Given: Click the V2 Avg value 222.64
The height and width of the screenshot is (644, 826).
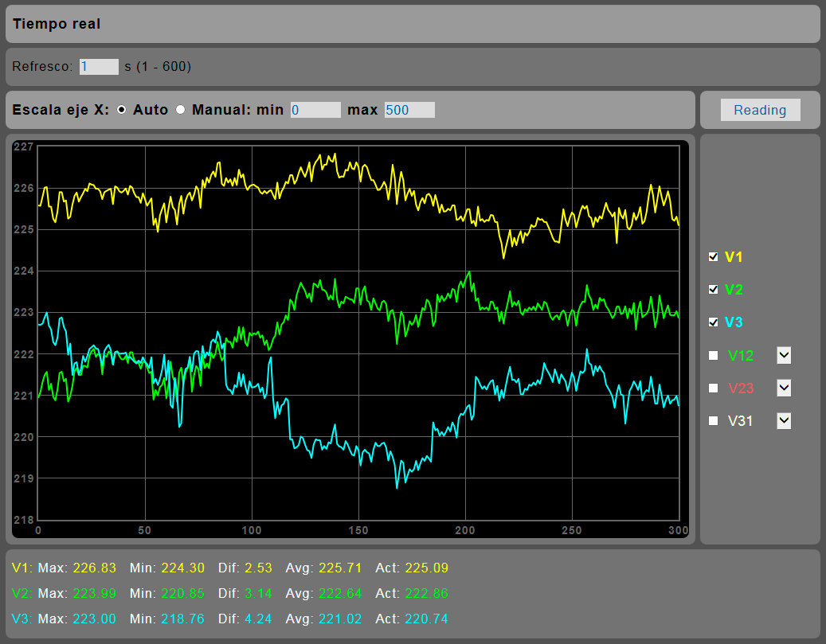Looking at the screenshot, I should [340, 593].
